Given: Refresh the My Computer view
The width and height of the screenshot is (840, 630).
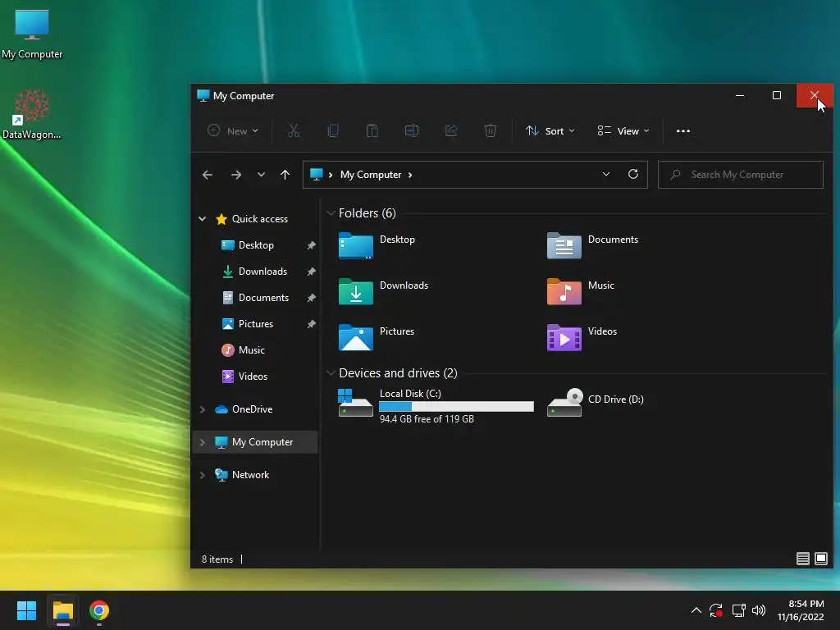Looking at the screenshot, I should (x=633, y=174).
